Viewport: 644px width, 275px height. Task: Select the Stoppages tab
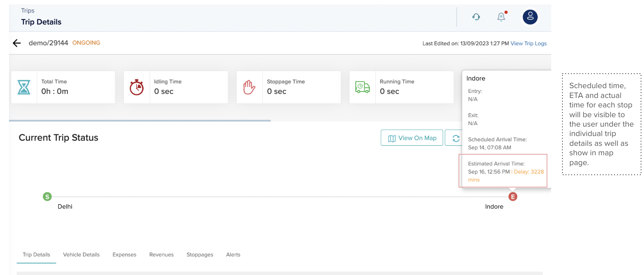[200, 255]
